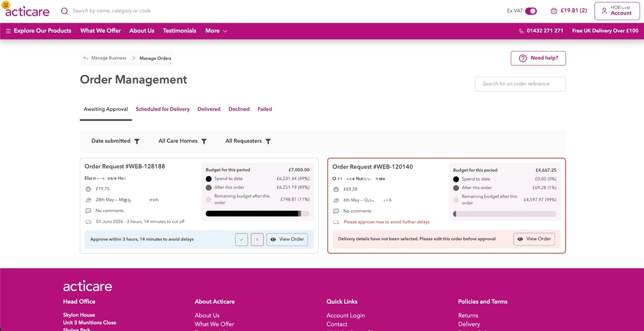Viewport: 644px width, 331px height.
Task: Click footer What We Offer link
Action: [x=214, y=325]
